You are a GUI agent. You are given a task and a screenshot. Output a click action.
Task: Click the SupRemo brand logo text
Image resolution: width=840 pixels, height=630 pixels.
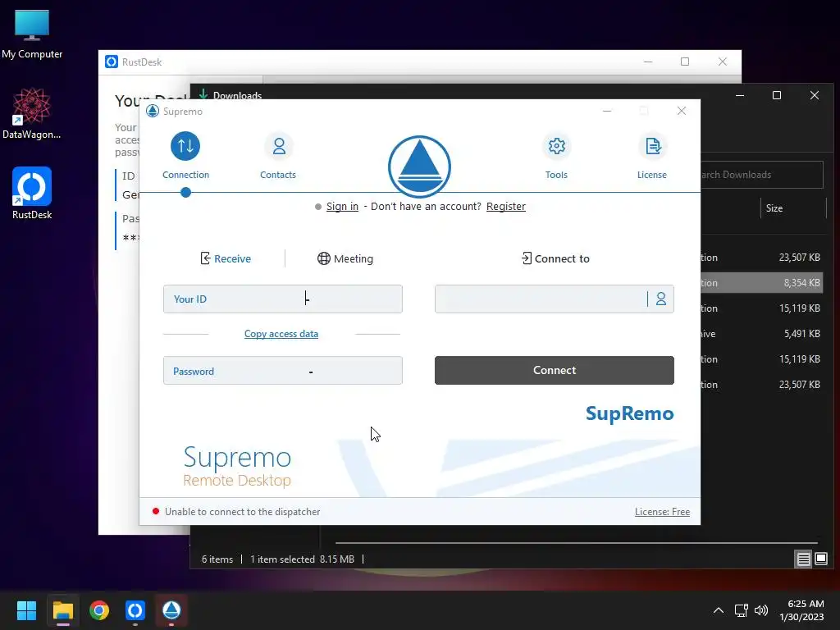coord(629,413)
